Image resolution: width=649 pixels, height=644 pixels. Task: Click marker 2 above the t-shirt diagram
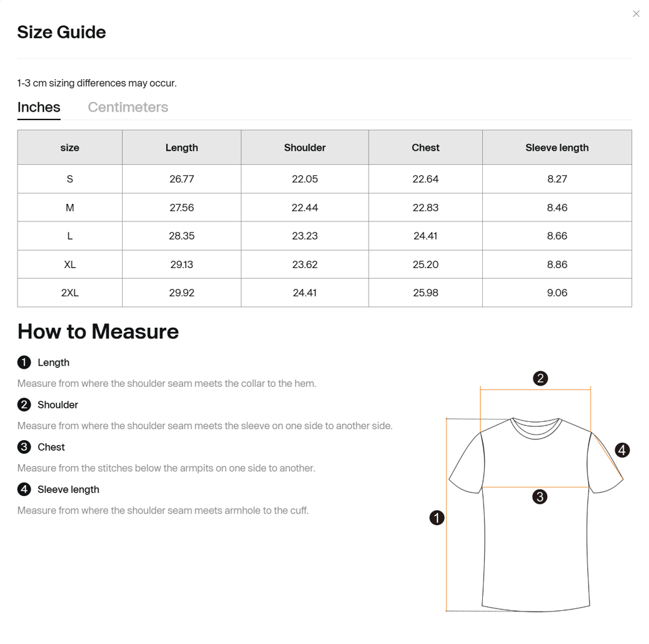point(540,378)
